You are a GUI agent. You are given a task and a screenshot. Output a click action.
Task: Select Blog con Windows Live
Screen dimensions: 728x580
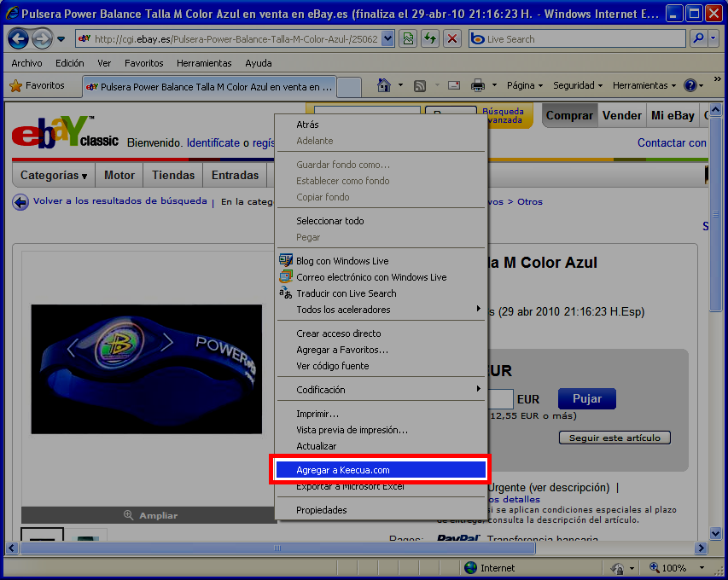coord(381,261)
